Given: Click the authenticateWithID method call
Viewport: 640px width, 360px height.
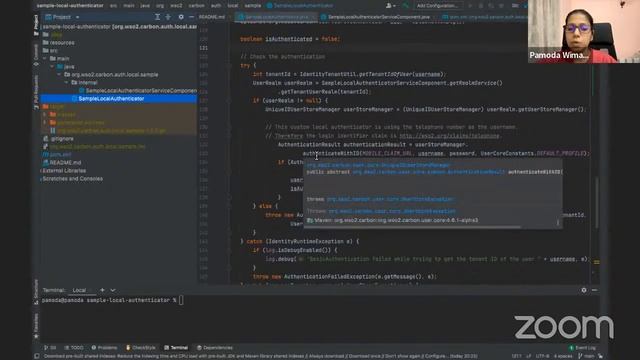Looking at the screenshot, I should (331, 154).
